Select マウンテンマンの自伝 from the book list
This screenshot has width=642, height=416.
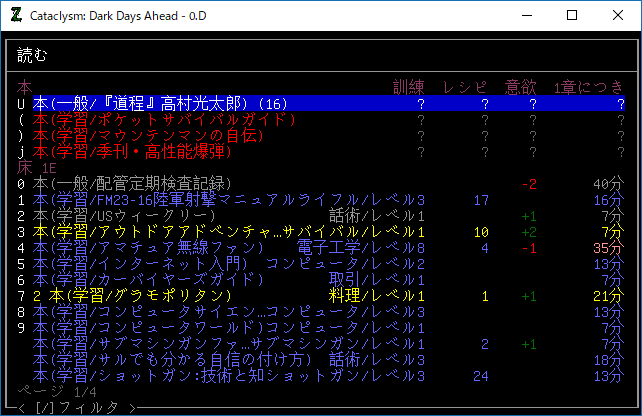click(156, 136)
